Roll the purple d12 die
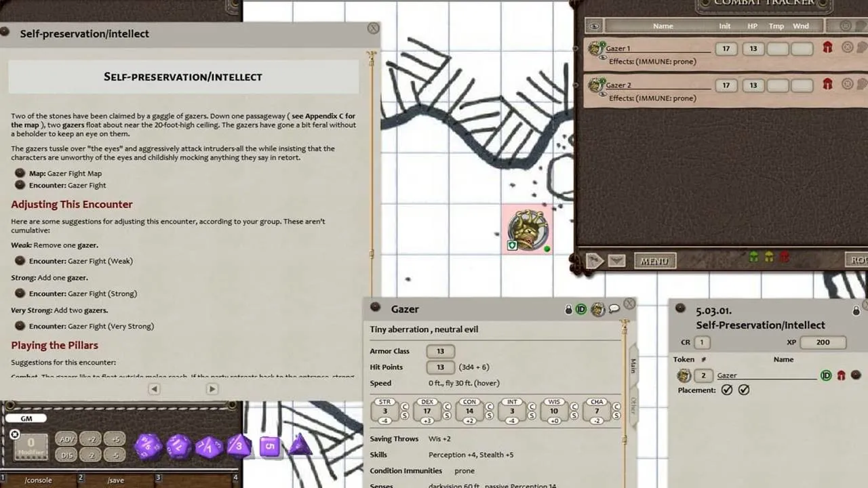 [x=178, y=447]
